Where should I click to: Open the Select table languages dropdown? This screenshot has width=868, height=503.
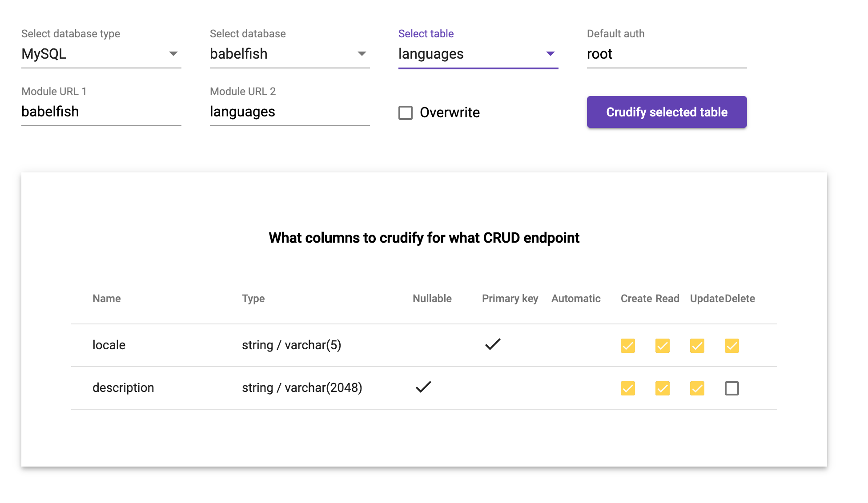click(478, 54)
